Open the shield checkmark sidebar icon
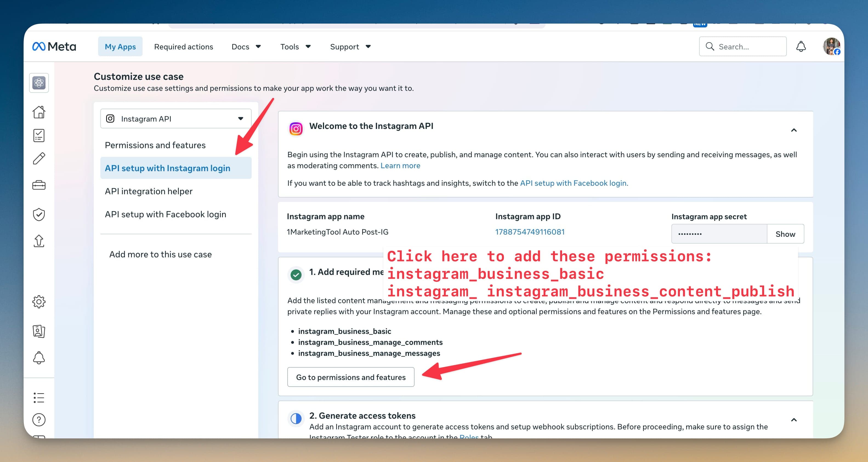868x462 pixels. tap(39, 215)
